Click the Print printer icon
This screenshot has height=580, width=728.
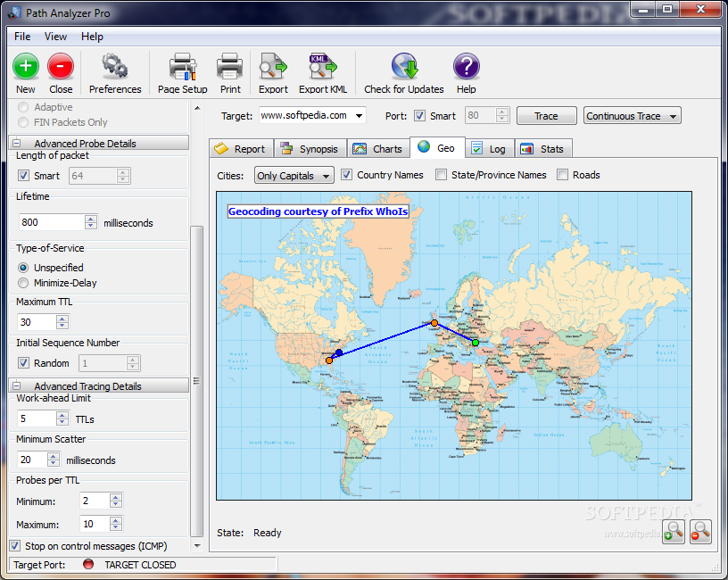click(230, 66)
